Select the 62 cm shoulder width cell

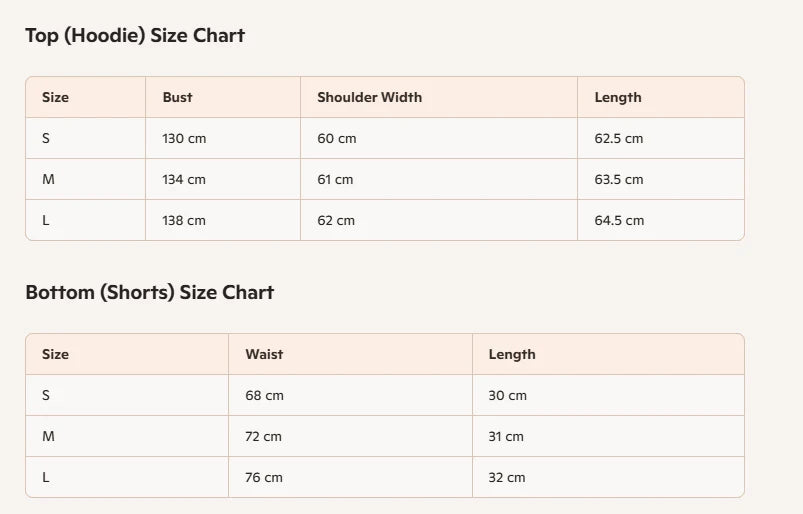[x=336, y=221]
